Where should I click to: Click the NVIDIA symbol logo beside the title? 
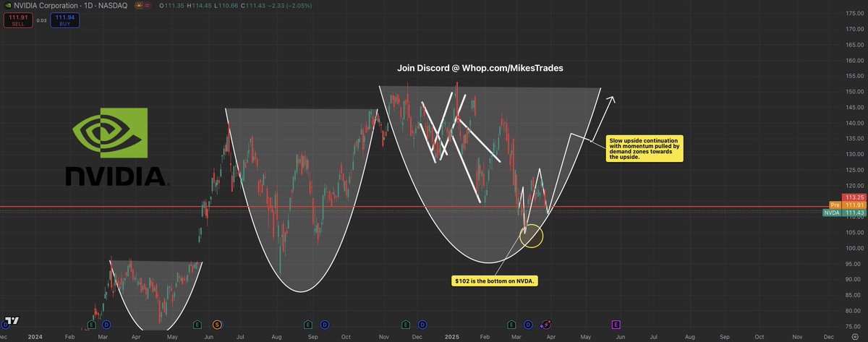click(x=7, y=5)
